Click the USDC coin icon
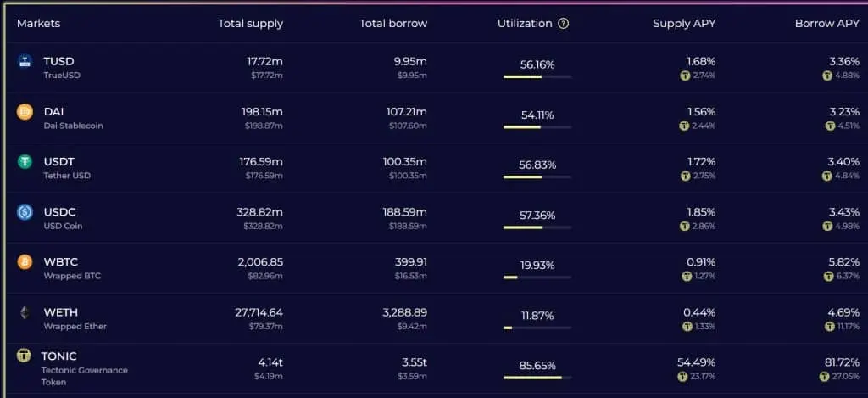 25,212
